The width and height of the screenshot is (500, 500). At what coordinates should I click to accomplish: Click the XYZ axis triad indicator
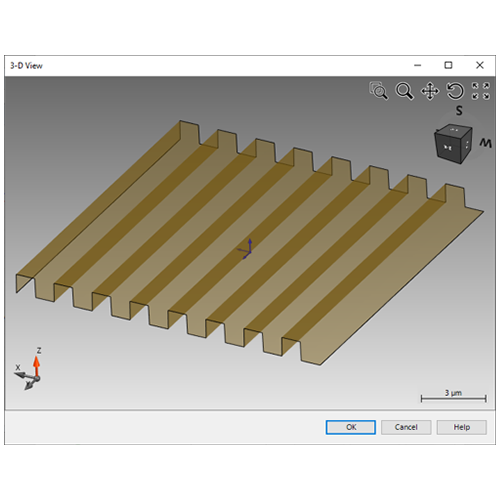28,369
